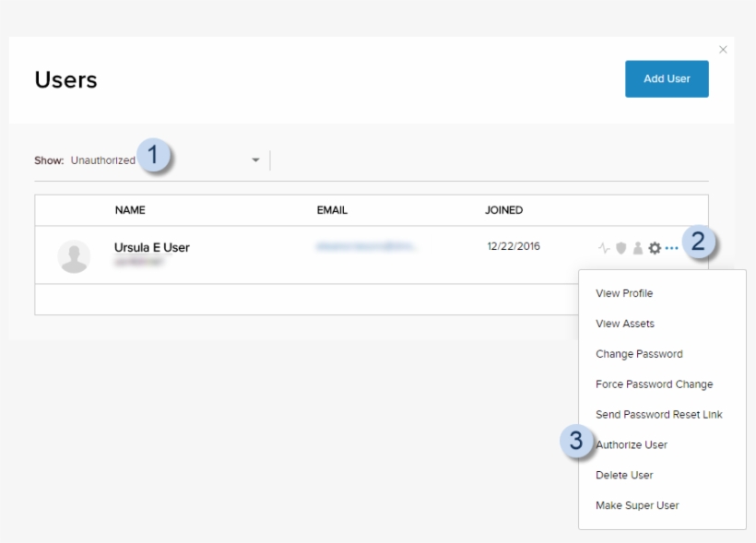Select the Change Password menu option
Screen dimensions: 756x543
point(639,354)
